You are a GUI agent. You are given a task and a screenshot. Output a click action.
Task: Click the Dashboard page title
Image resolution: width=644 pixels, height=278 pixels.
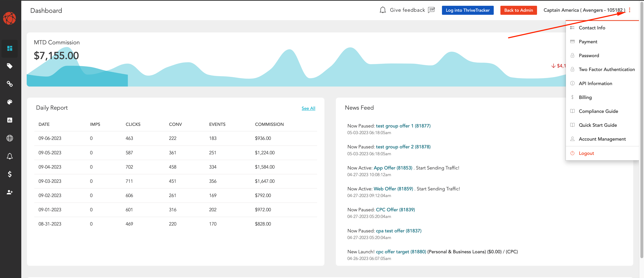pos(46,10)
